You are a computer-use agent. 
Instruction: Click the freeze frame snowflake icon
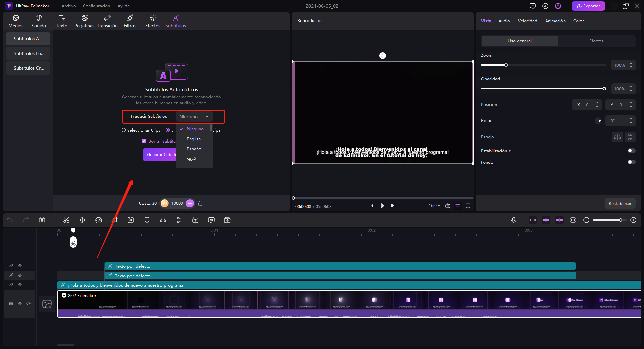83,220
